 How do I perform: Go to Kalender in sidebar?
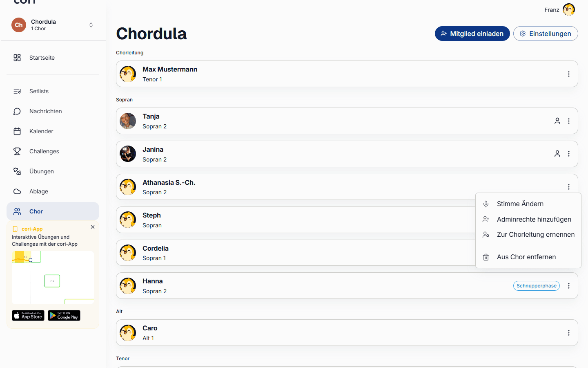point(53,131)
